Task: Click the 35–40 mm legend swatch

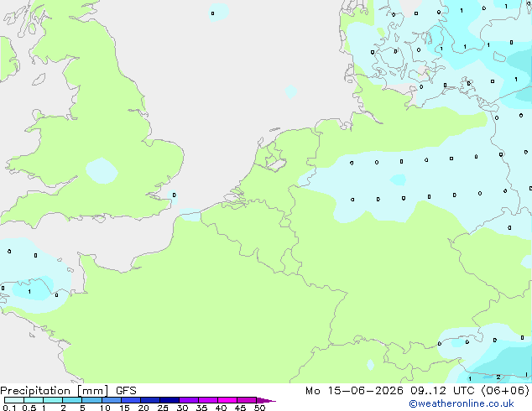Action: coord(208,400)
